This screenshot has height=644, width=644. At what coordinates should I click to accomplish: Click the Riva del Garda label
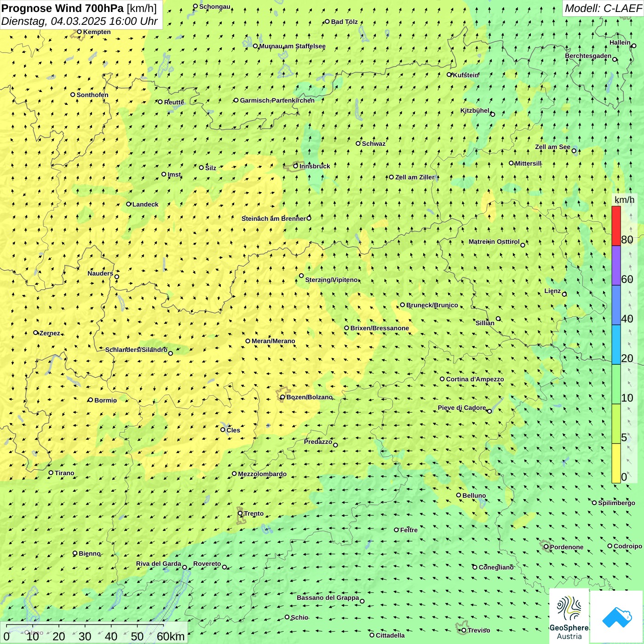pos(159,563)
